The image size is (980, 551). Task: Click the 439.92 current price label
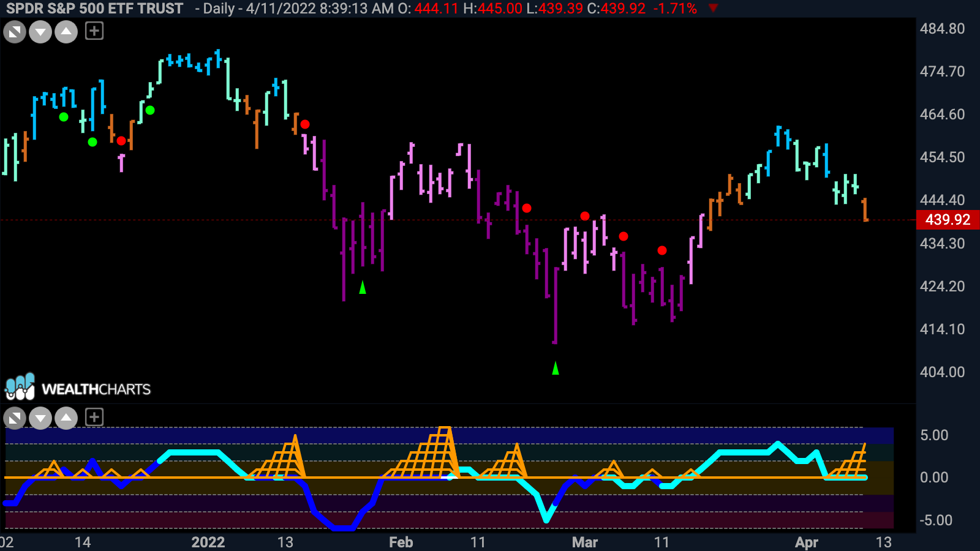948,220
